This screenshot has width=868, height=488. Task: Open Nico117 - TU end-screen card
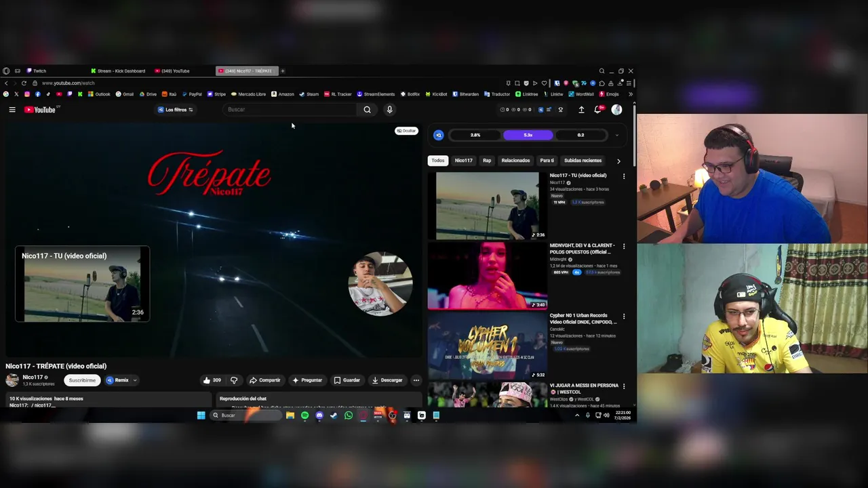pos(82,283)
